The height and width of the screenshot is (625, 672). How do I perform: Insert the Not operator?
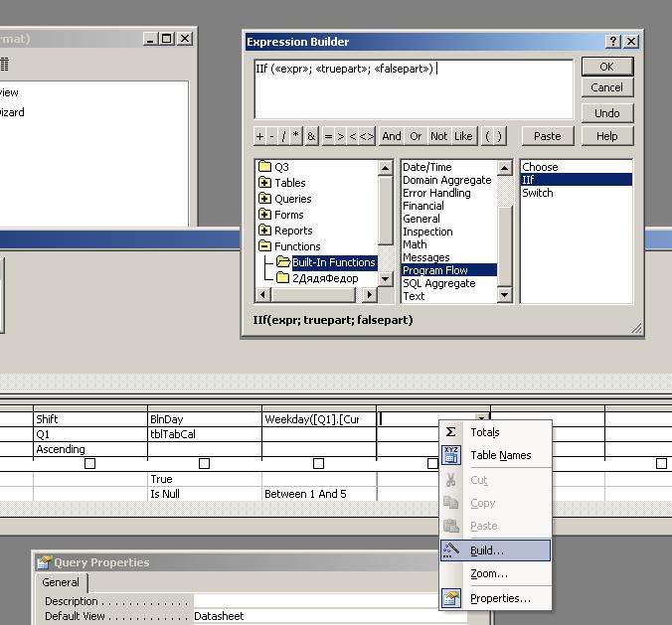439,136
